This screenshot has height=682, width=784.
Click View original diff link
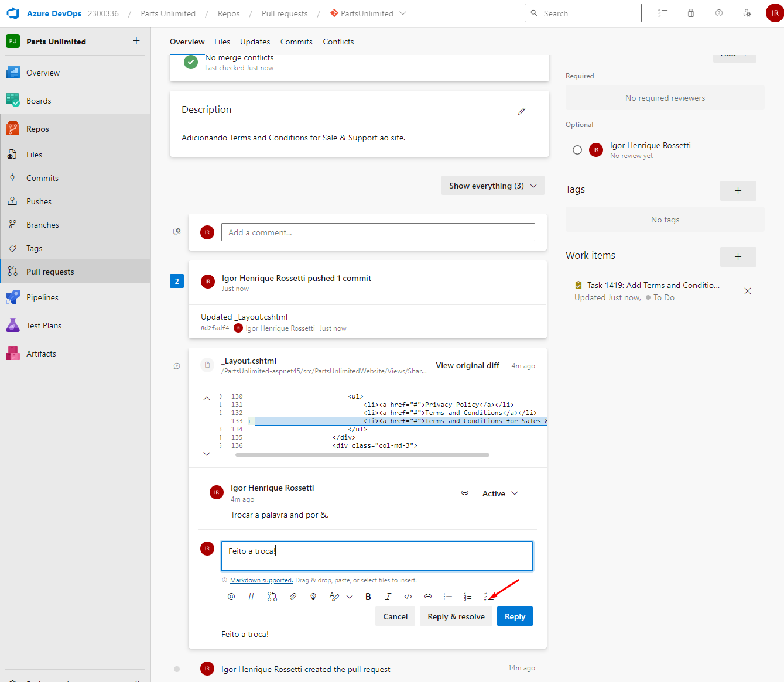coord(467,365)
